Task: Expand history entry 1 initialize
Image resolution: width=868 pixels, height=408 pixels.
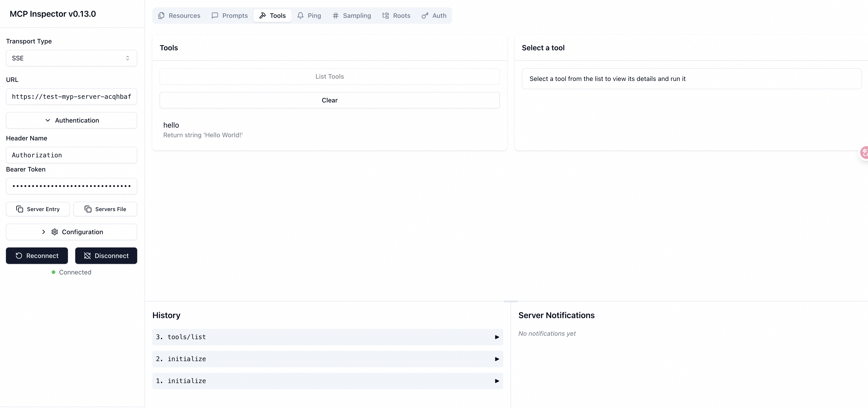Action: click(x=497, y=381)
